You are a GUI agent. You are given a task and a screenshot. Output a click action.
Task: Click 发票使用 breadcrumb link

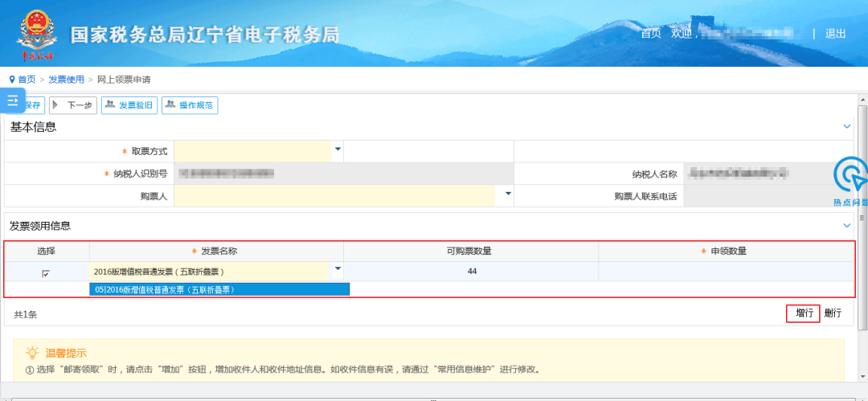67,80
